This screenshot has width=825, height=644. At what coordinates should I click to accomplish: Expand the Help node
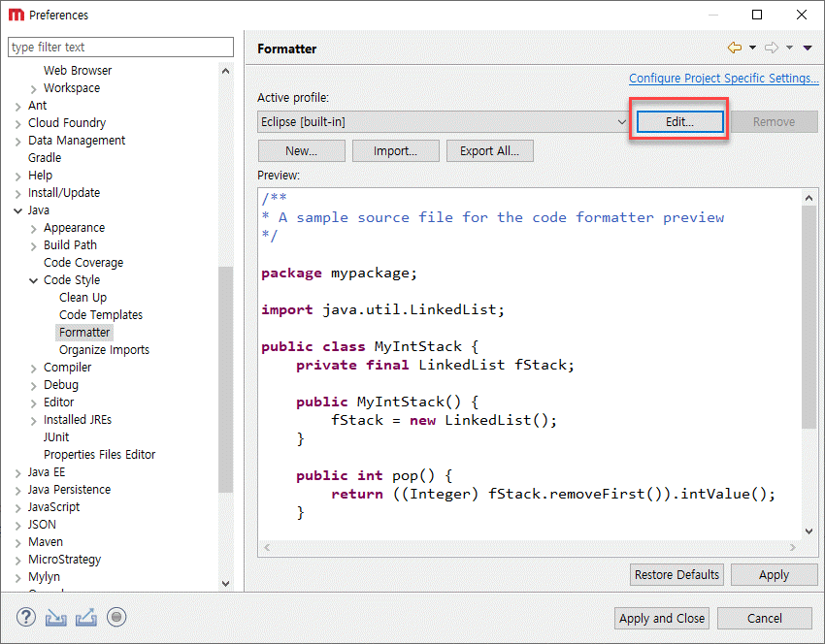click(17, 177)
